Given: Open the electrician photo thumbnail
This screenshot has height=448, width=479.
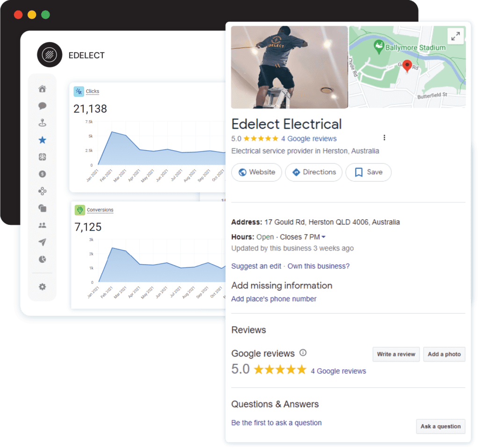Looking at the screenshot, I should click(289, 67).
